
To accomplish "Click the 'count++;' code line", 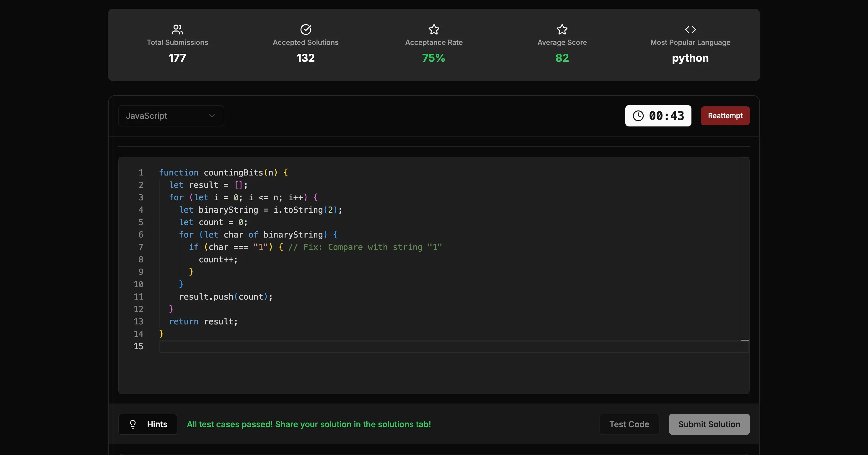I will 218,260.
